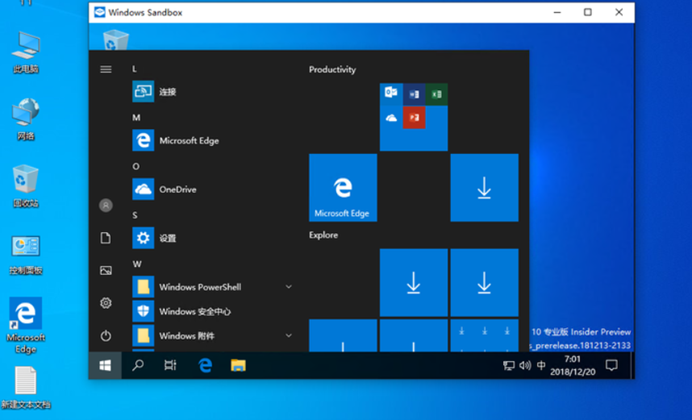Switch the 中 input method indicator

541,366
